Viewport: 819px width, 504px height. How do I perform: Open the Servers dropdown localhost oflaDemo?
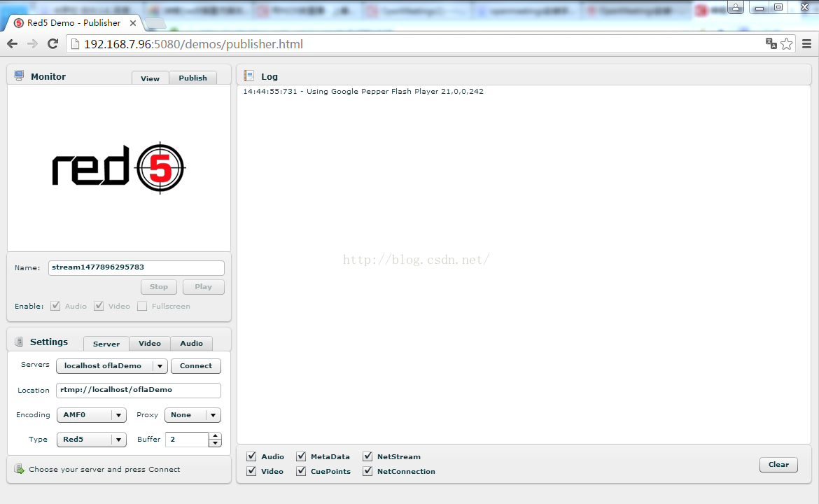point(112,365)
